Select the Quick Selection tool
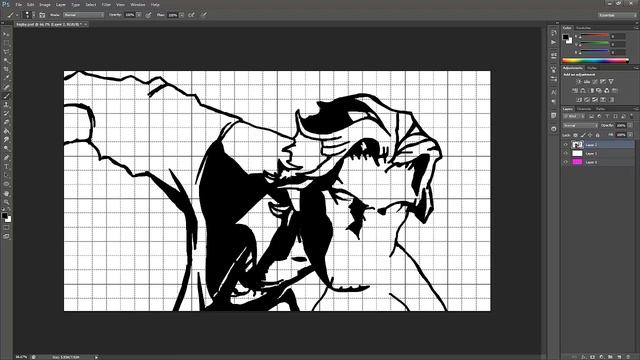 pyautogui.click(x=6, y=60)
